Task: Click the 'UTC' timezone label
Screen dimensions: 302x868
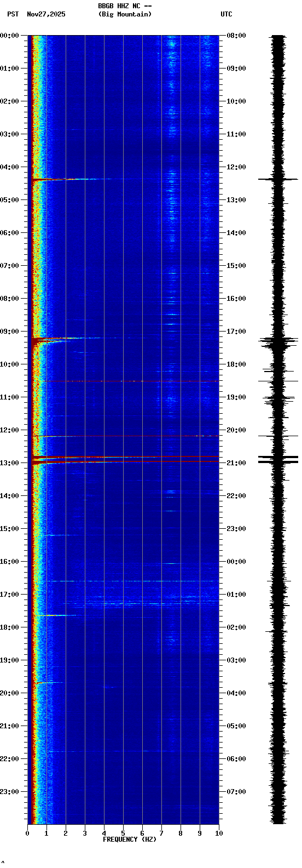Action: click(x=226, y=14)
